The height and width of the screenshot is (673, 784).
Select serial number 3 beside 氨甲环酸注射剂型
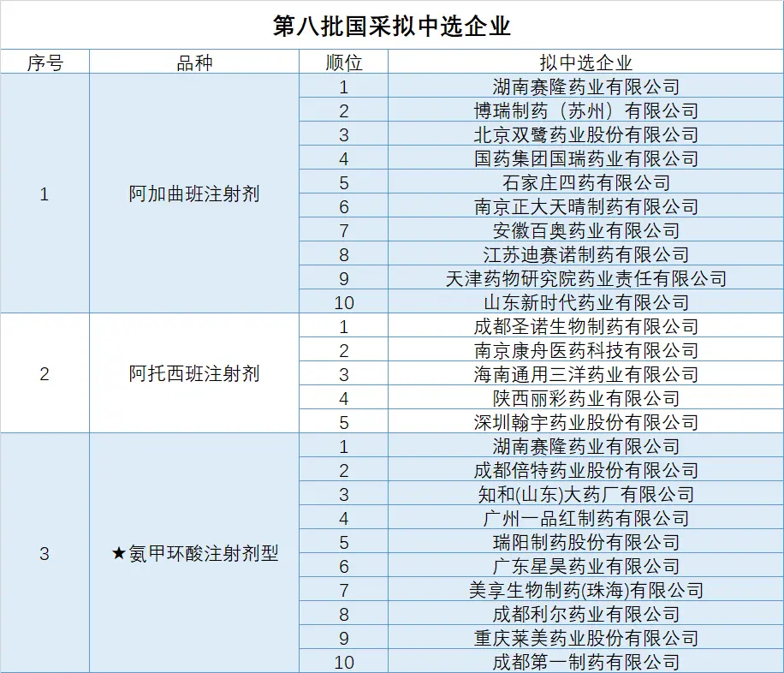coord(45,553)
